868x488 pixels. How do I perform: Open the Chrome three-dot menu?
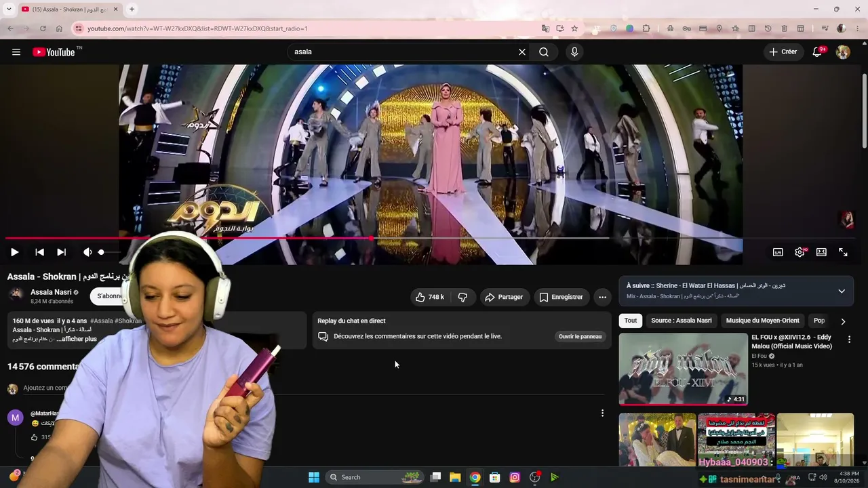[x=857, y=28]
